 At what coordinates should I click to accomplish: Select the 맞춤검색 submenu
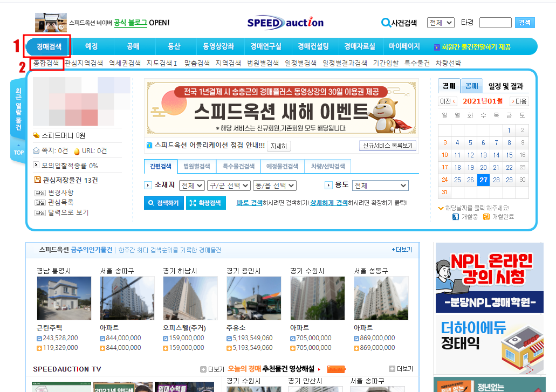[x=197, y=63]
